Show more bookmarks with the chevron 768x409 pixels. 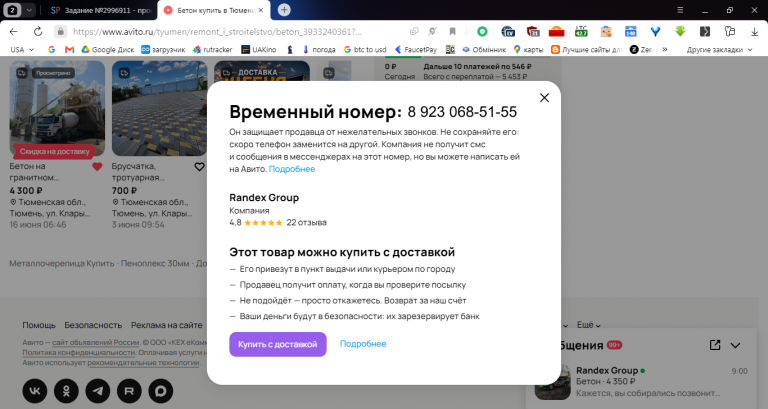665,49
